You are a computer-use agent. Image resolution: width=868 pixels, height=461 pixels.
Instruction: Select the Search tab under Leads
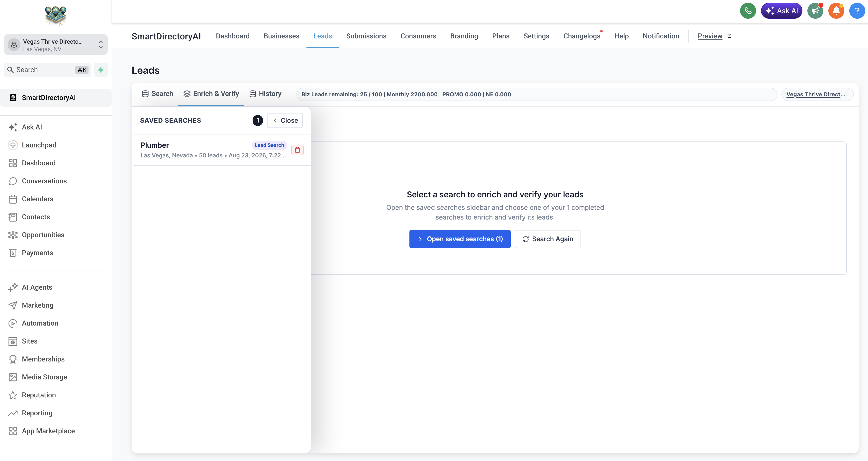[x=157, y=94]
